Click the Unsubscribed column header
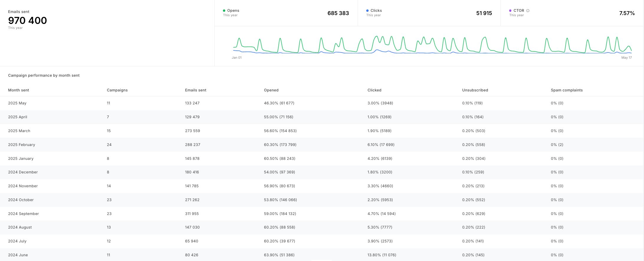The image size is (644, 261). click(475, 90)
